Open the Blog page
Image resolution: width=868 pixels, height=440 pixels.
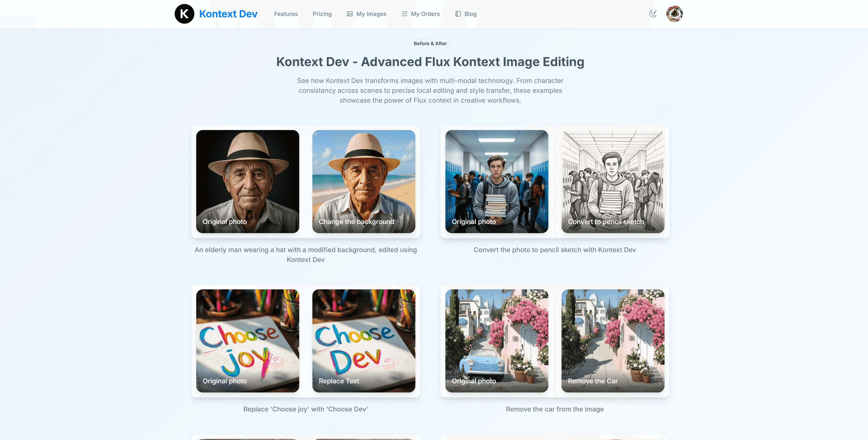coord(470,14)
